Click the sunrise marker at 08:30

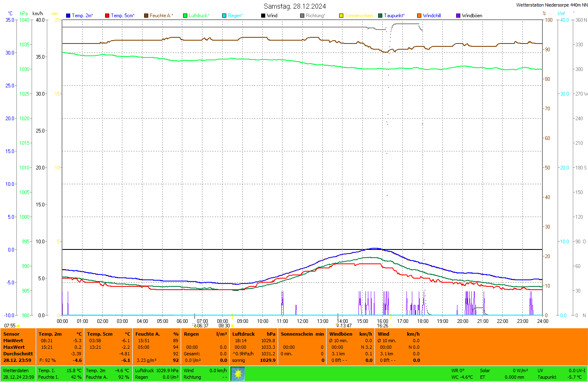coord(232,326)
